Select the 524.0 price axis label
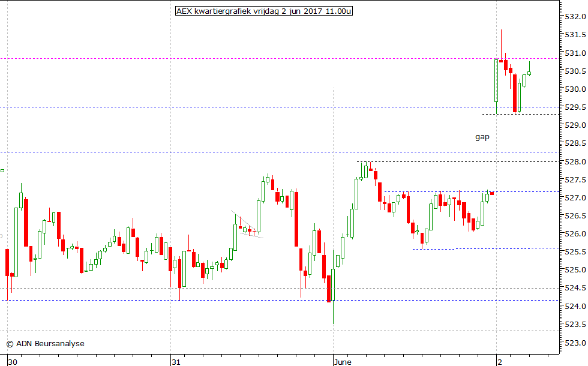Viewport: 588px width, 366px height. 575,307
